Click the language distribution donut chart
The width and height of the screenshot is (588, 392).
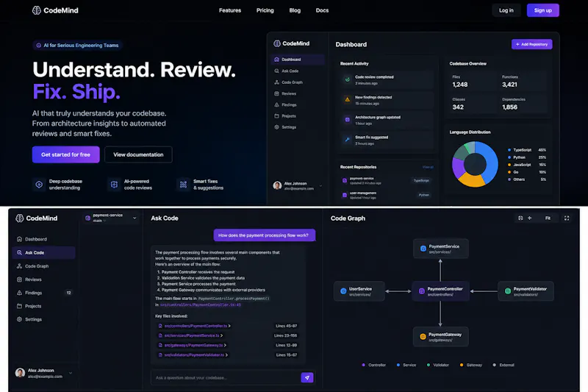(475, 164)
